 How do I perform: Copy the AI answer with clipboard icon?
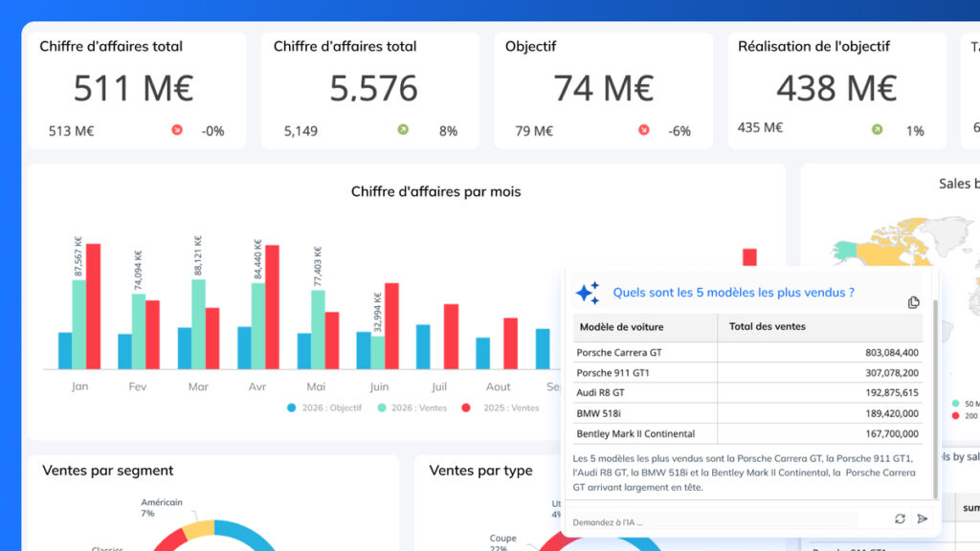tap(913, 303)
